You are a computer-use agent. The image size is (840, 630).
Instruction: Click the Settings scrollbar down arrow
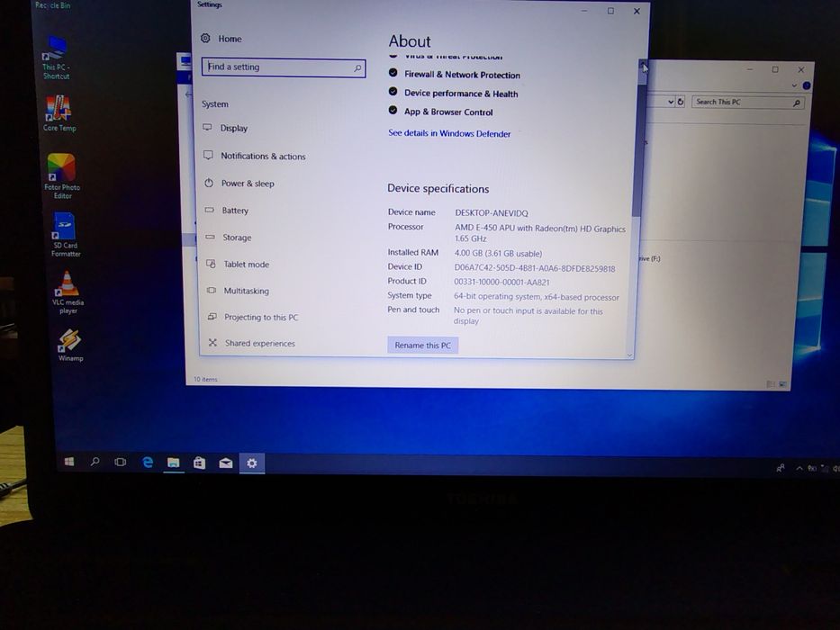pyautogui.click(x=630, y=355)
